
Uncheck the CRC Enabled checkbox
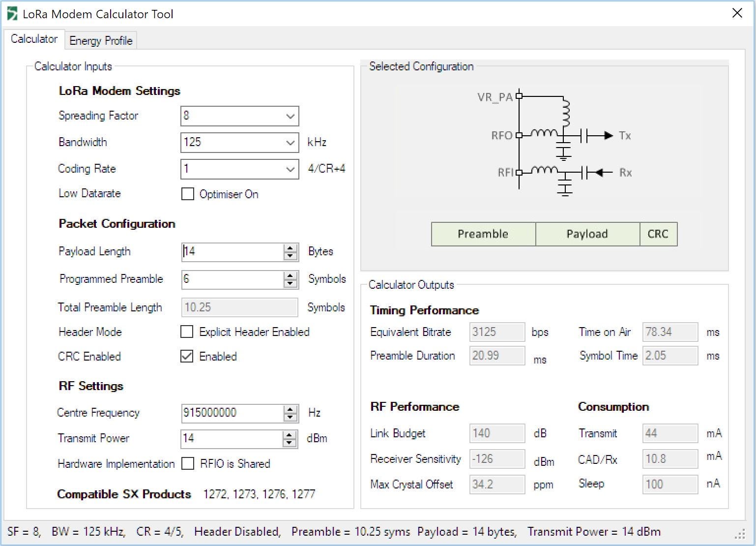(187, 356)
